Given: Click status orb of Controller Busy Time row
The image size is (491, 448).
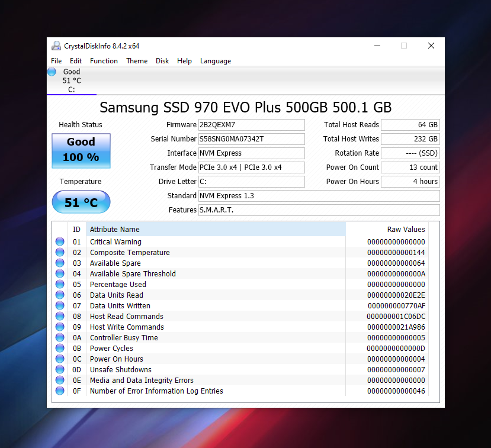Looking at the screenshot, I should pyautogui.click(x=60, y=337).
